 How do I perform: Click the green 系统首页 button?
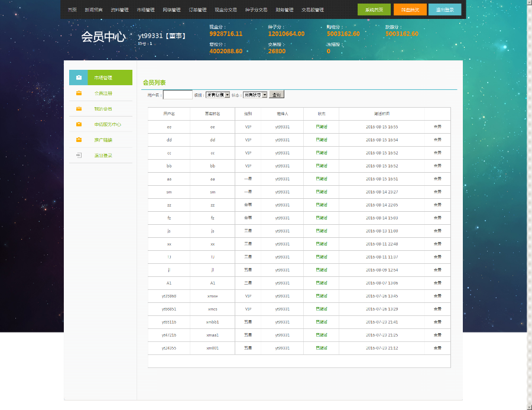[374, 9]
